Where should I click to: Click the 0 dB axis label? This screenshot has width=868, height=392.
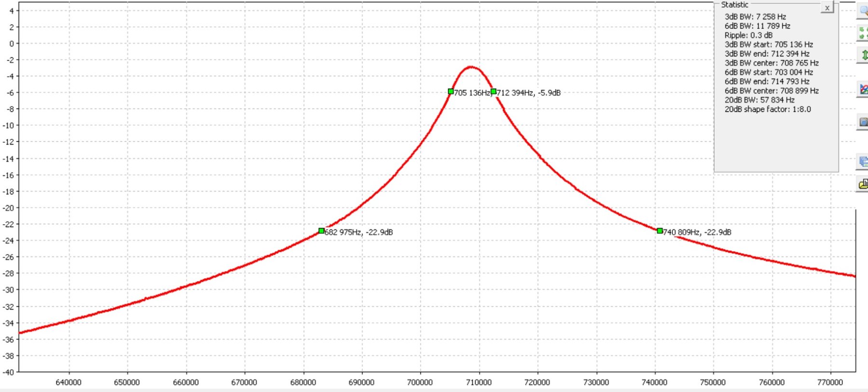[x=12, y=43]
